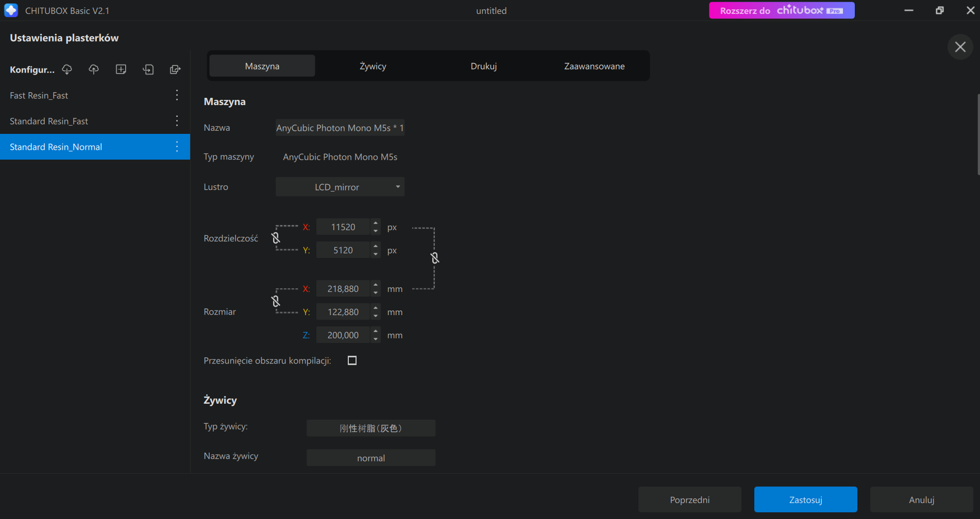Decrease size X value
The image size is (980, 519).
pyautogui.click(x=376, y=293)
